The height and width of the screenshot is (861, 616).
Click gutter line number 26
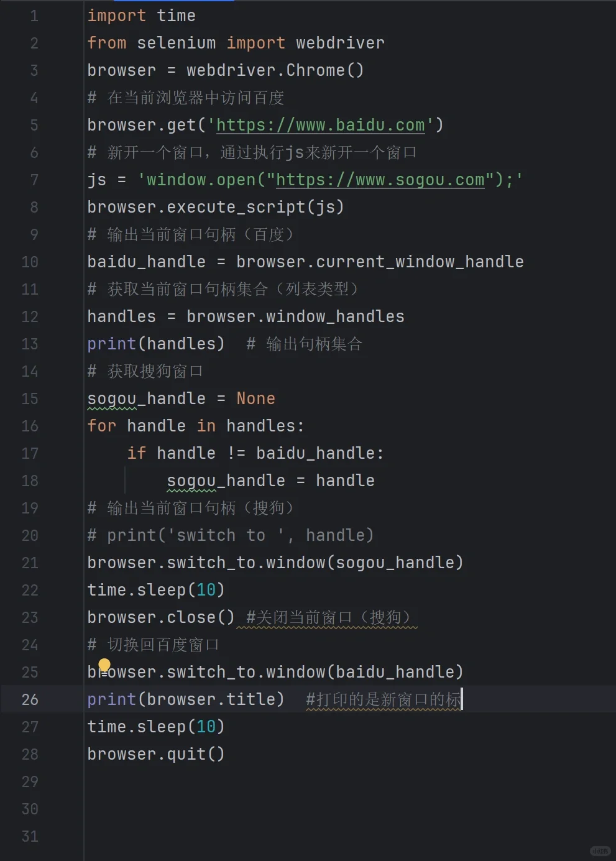(x=30, y=699)
